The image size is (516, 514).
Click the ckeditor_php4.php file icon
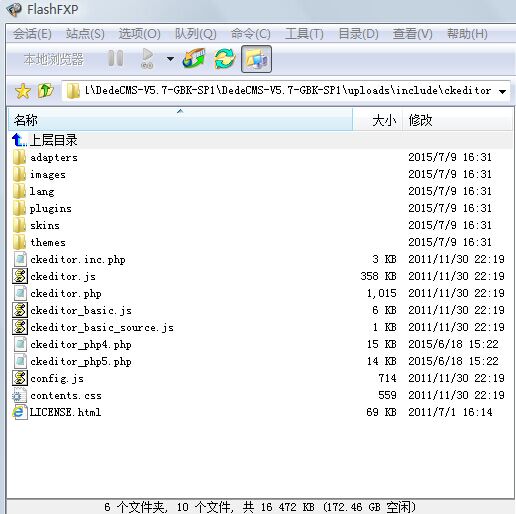(x=20, y=344)
